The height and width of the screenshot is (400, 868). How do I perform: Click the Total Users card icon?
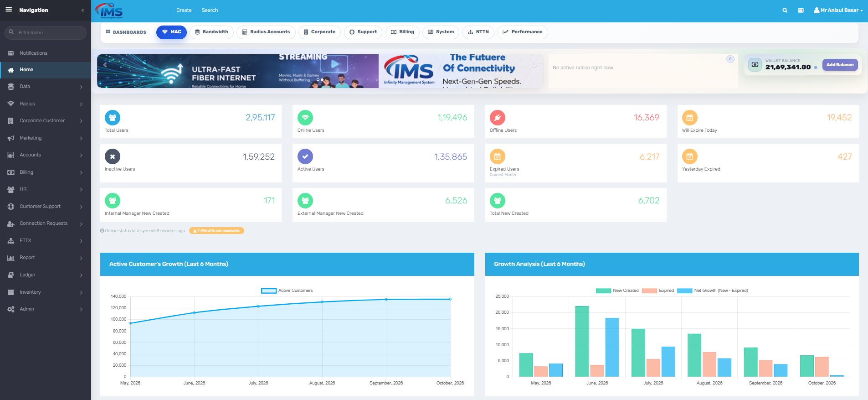point(113,118)
